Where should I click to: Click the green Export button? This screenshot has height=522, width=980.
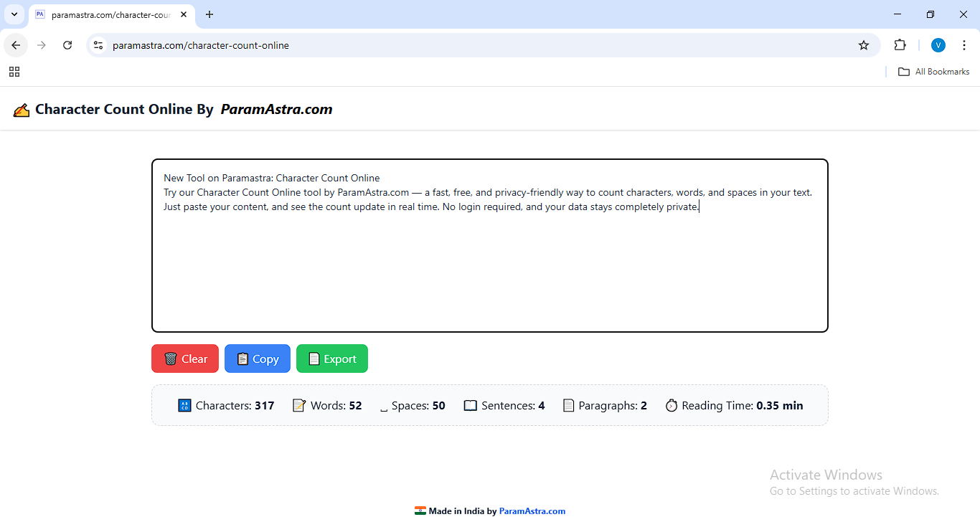click(332, 359)
